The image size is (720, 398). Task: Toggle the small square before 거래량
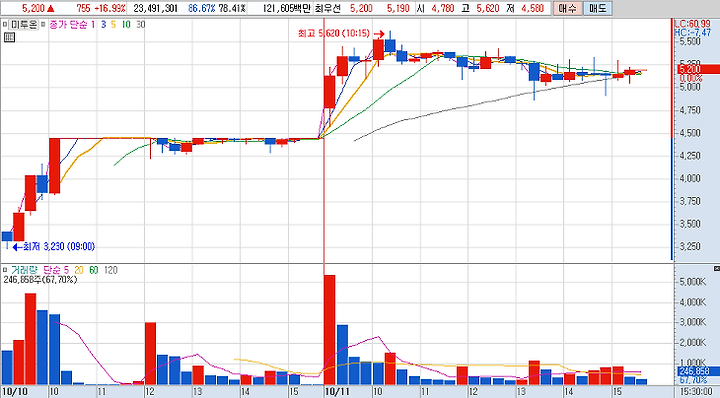tap(5, 270)
